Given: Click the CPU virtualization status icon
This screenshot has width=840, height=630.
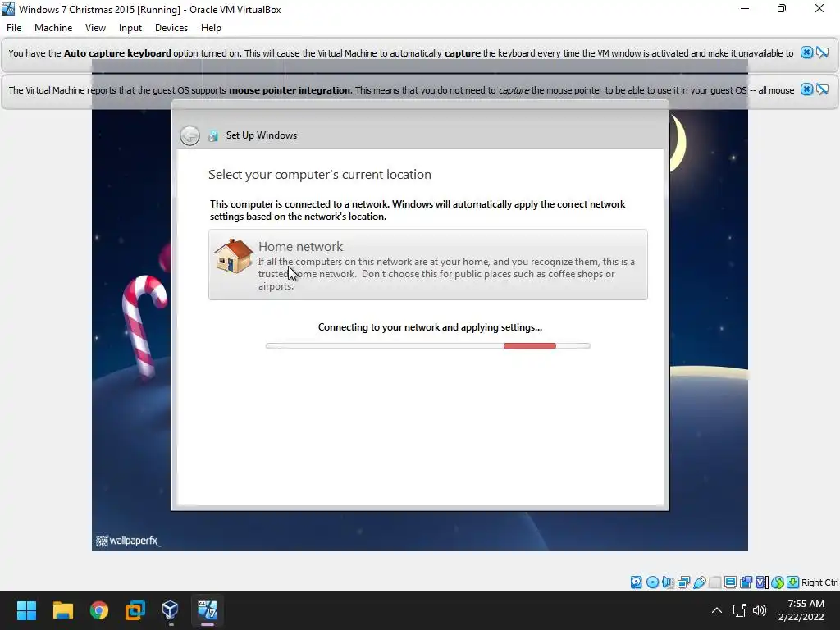Looking at the screenshot, I should pos(761,582).
